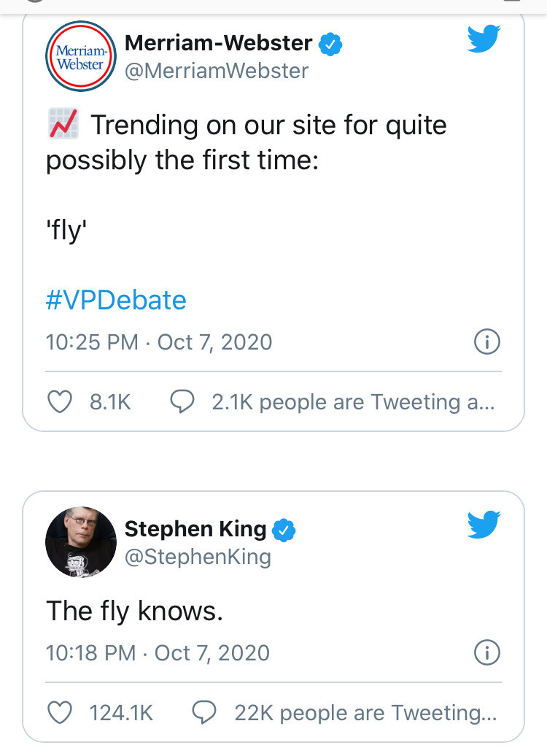The image size is (547, 756).
Task: Click the @MerriamWebster handle
Action: 217,71
